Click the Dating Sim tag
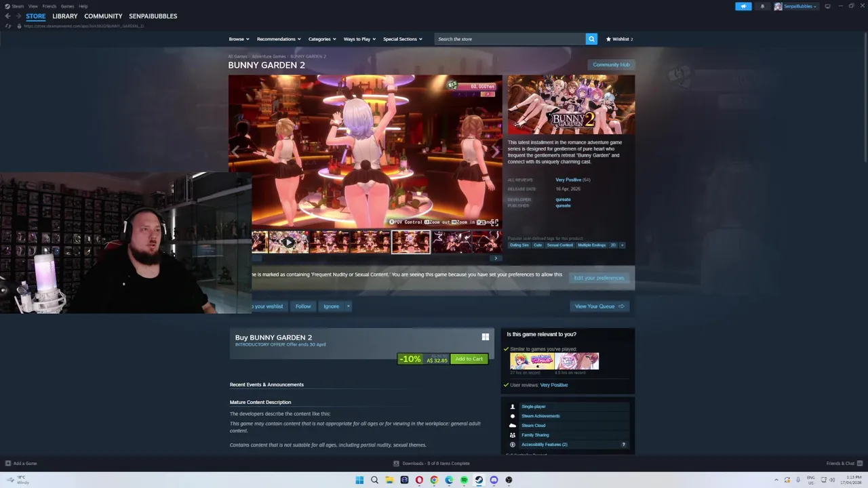Screen dimensions: 868x488 [519, 245]
